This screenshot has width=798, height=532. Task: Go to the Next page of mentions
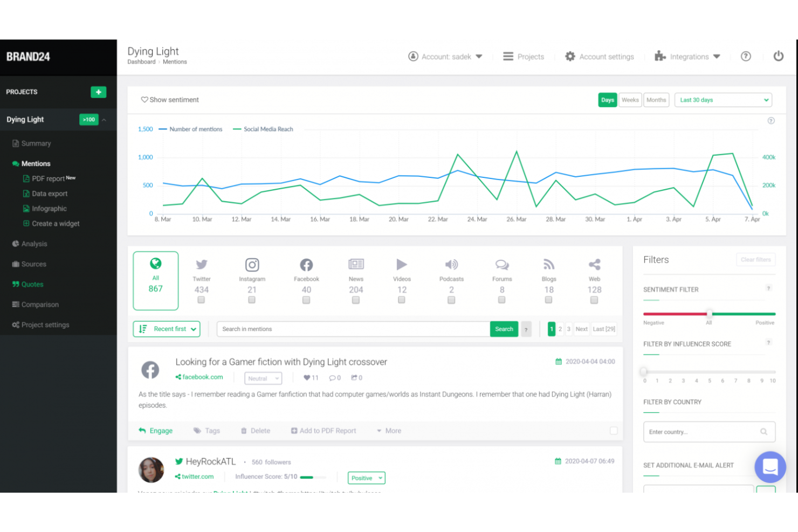pyautogui.click(x=581, y=329)
